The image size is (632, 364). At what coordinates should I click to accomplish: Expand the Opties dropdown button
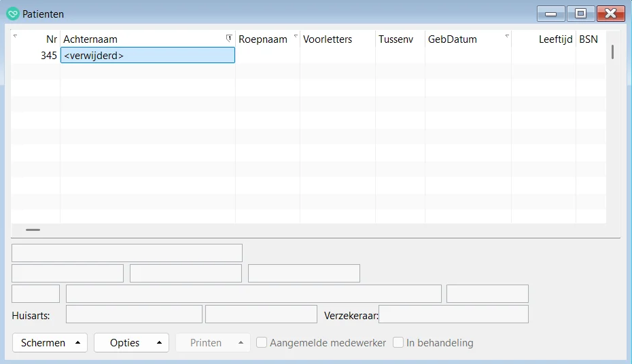click(x=131, y=343)
